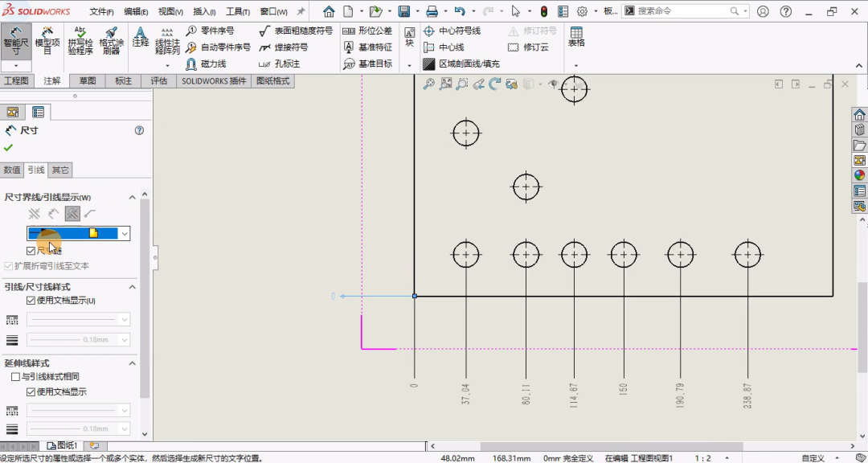The height and width of the screenshot is (463, 868).
Task: Select the 智能尺寸 smart dimension tool
Action: (16, 40)
